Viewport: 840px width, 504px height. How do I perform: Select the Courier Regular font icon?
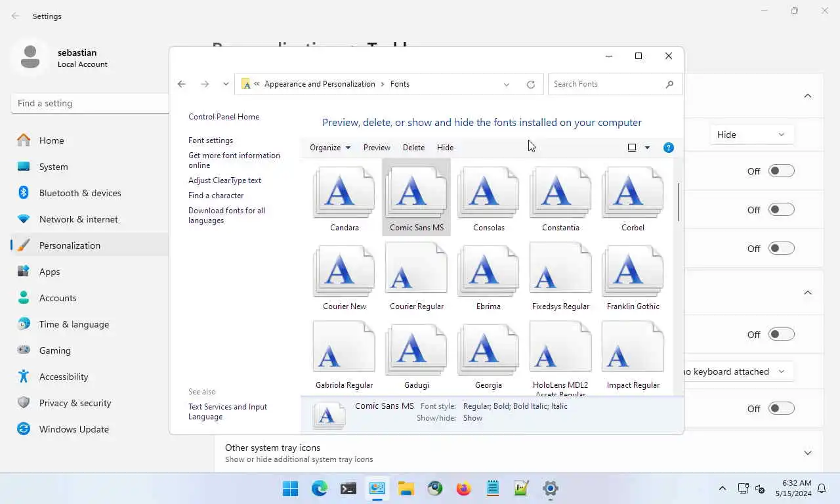(x=417, y=268)
